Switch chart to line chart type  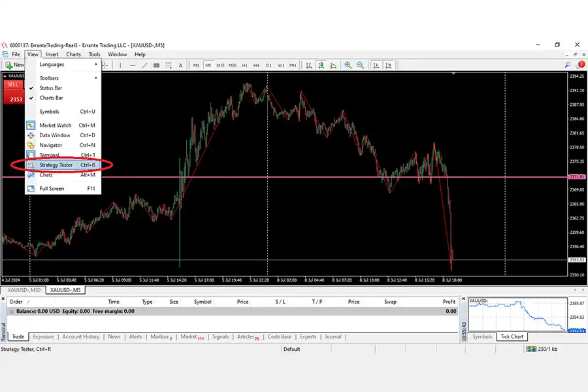pyautogui.click(x=333, y=65)
